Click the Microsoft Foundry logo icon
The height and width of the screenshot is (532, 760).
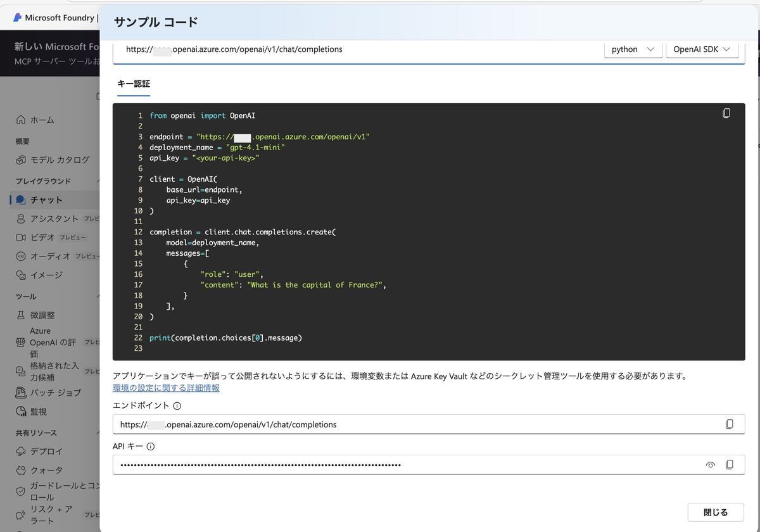coord(17,18)
